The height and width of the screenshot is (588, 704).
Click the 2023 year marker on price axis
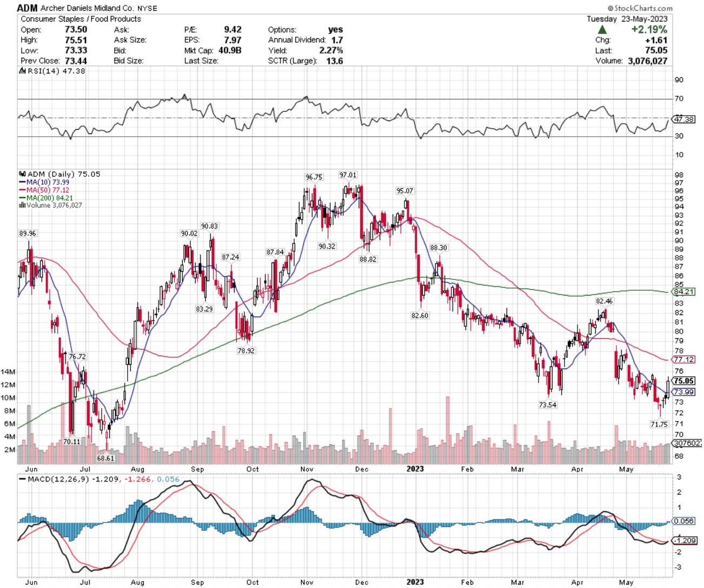(x=415, y=469)
